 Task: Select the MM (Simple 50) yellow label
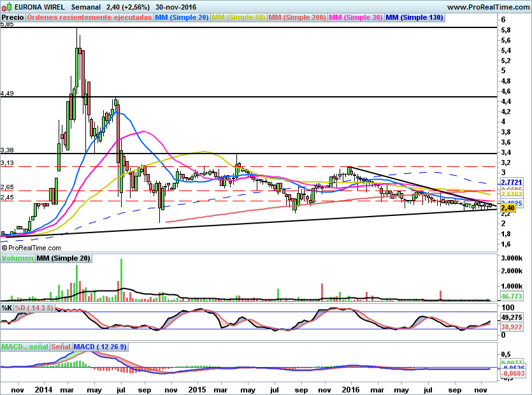[238, 17]
